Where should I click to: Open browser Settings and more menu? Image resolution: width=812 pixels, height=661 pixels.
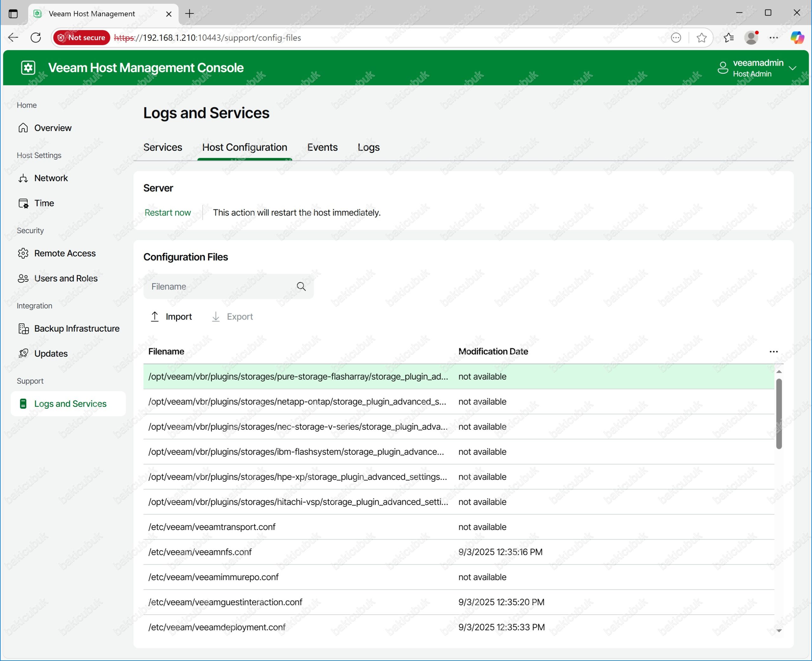pos(774,37)
